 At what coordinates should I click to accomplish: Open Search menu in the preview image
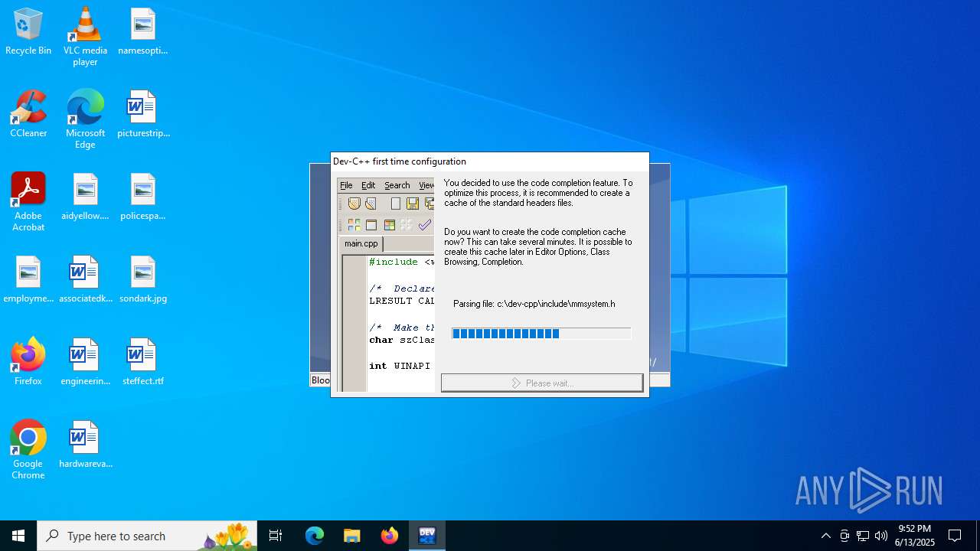point(397,185)
